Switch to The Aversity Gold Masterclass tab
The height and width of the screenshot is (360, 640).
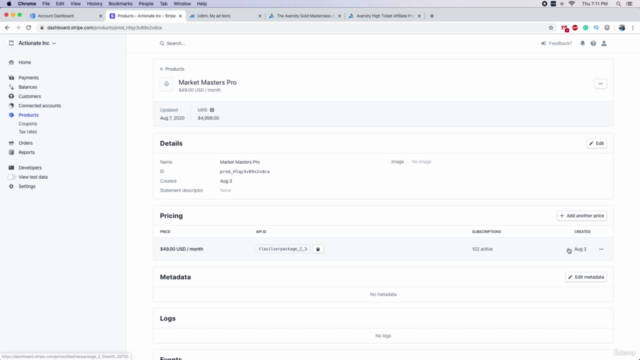[x=304, y=16]
